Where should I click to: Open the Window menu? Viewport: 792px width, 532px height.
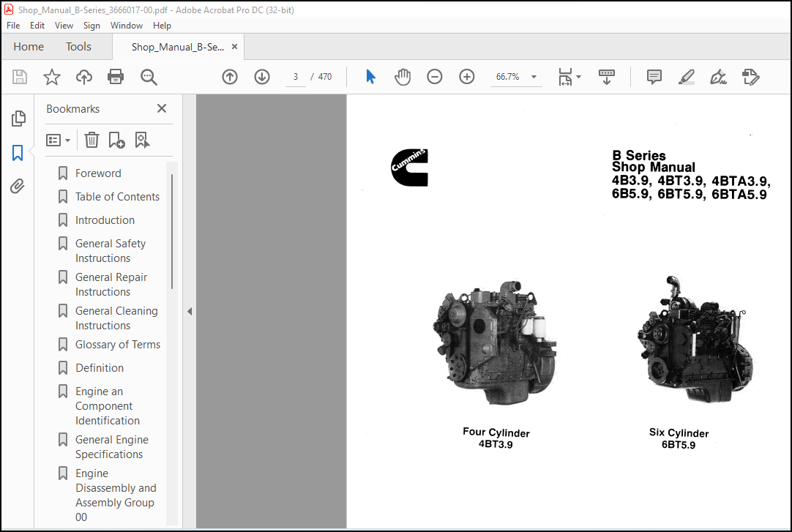coord(127,25)
